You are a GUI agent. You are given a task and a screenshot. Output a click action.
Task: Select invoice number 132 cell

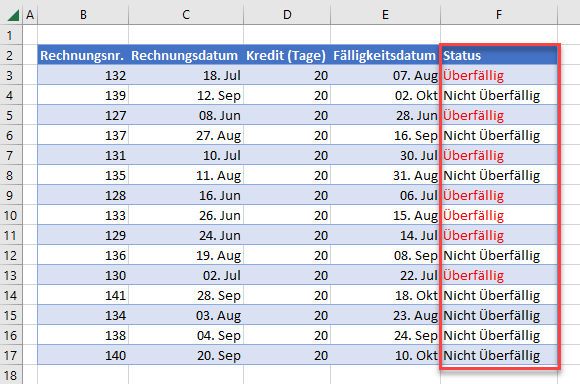pos(83,75)
